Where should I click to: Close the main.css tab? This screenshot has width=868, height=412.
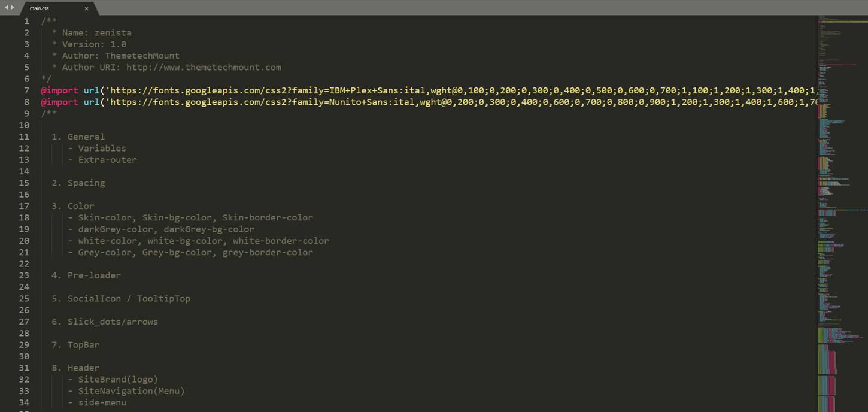pyautogui.click(x=86, y=8)
